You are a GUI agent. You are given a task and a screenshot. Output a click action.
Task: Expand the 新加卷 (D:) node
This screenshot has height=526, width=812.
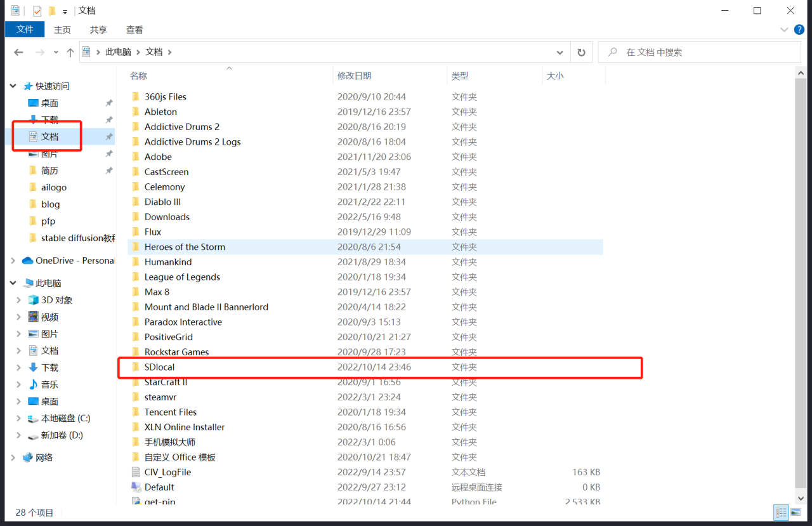pos(20,435)
